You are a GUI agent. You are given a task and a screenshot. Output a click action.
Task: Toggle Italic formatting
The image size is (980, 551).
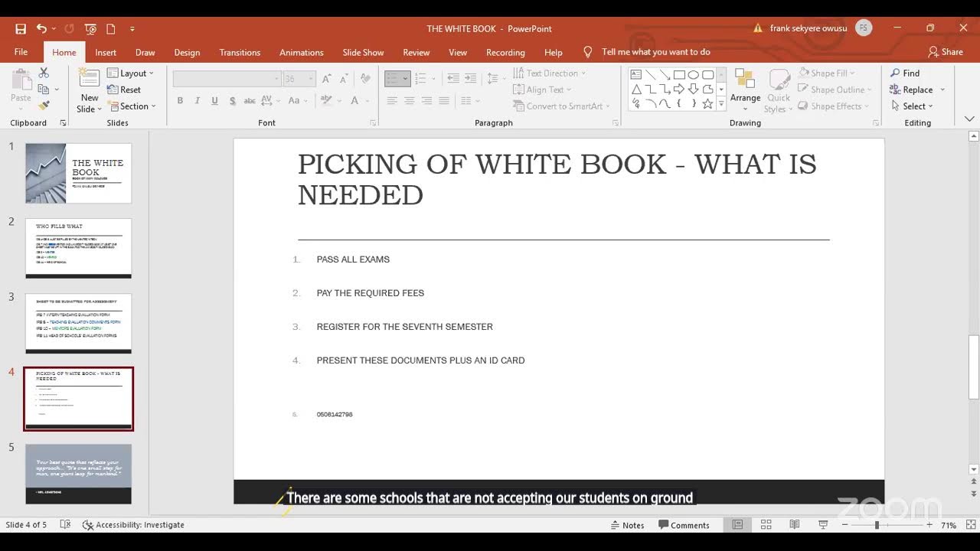197,100
